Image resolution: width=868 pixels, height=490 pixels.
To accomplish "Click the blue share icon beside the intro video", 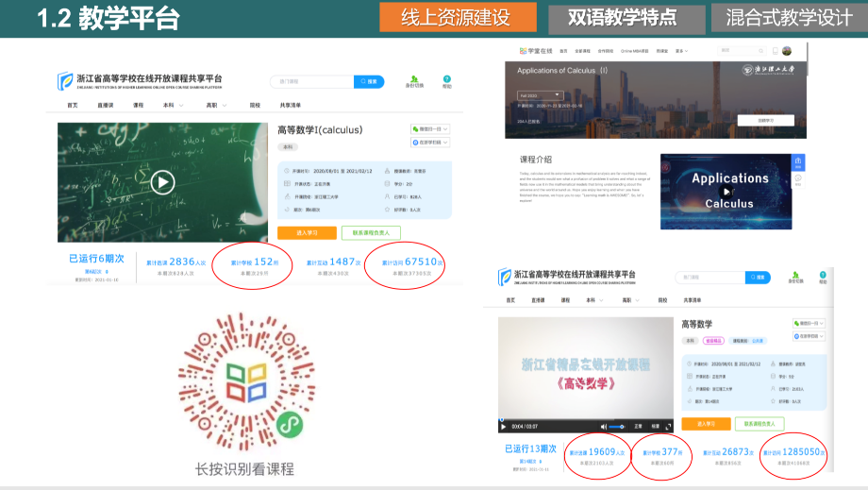I will pyautogui.click(x=798, y=162).
